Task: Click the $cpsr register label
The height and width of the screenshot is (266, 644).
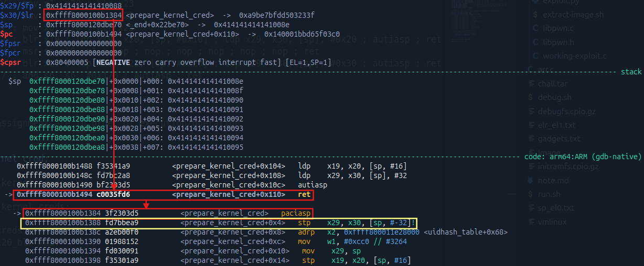Action: pos(11,63)
